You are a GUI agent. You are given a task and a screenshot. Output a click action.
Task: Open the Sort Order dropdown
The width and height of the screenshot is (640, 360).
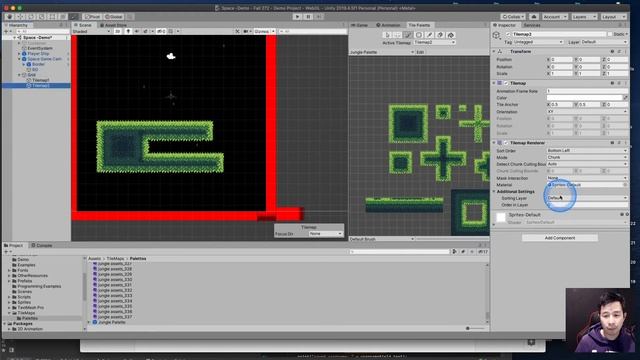pyautogui.click(x=587, y=151)
